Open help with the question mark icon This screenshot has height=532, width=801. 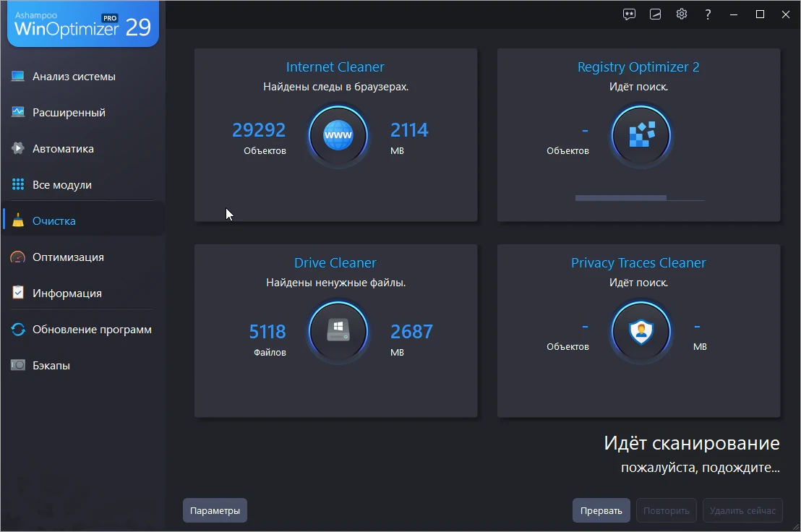coord(708,14)
